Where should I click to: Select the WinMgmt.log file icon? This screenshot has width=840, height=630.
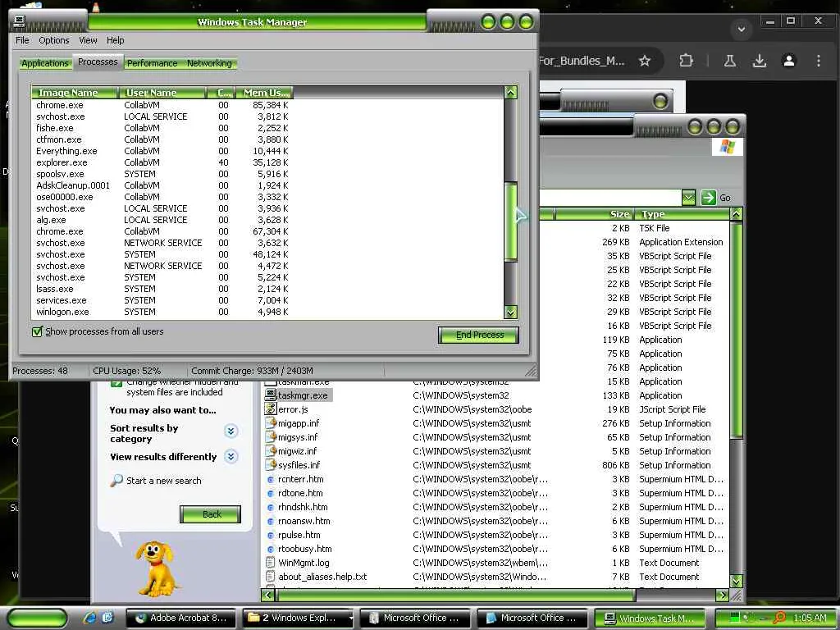coord(271,563)
